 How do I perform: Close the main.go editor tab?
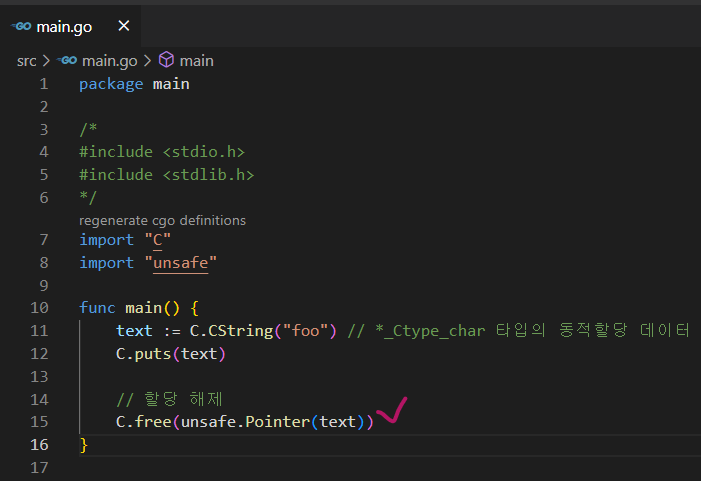123,26
